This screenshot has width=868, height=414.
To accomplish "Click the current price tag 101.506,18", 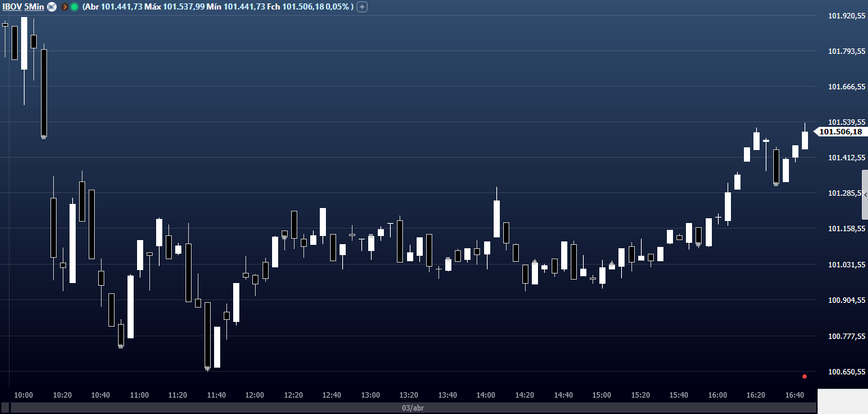I will (840, 132).
